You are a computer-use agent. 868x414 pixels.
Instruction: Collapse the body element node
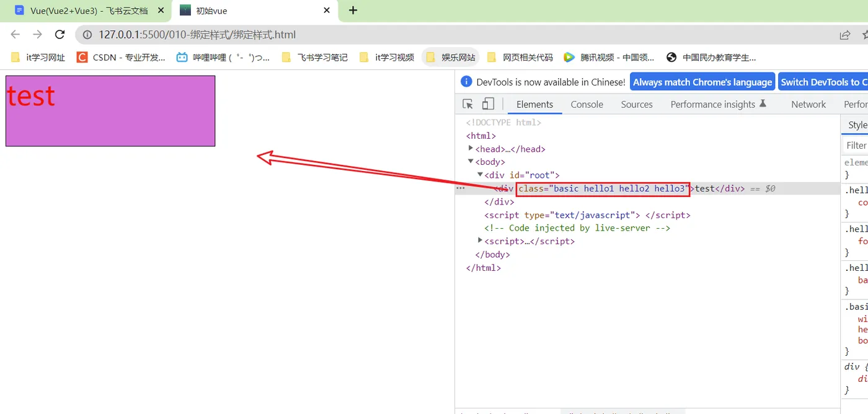pos(471,162)
